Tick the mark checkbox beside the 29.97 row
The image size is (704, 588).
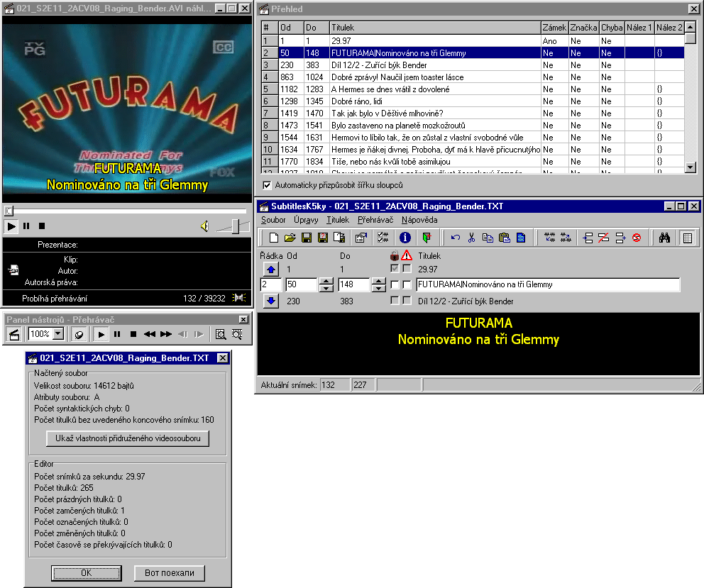pyautogui.click(x=407, y=268)
